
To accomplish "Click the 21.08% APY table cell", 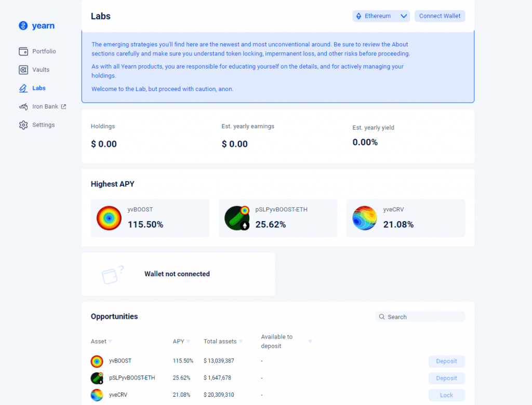I will (x=181, y=395).
